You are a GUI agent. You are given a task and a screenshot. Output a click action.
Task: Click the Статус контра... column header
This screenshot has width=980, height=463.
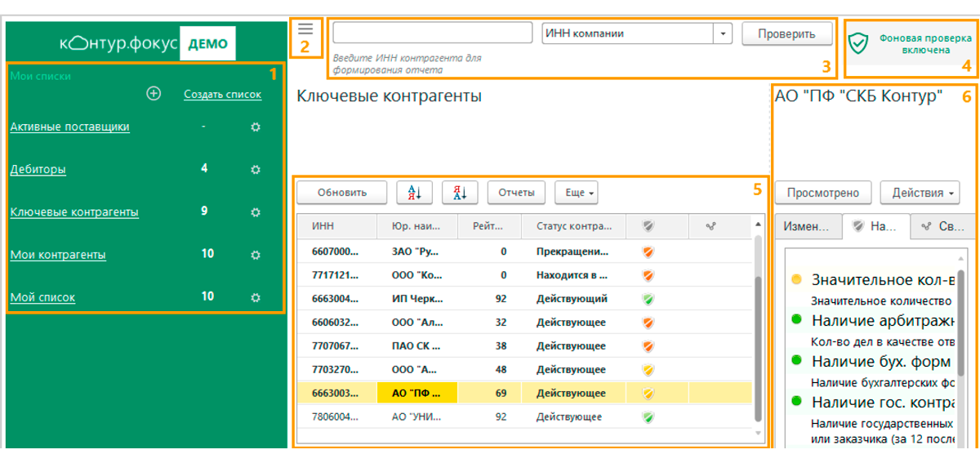(572, 226)
